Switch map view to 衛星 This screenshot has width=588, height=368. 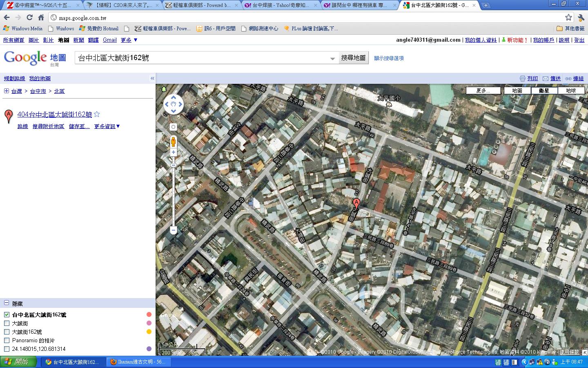coord(544,90)
